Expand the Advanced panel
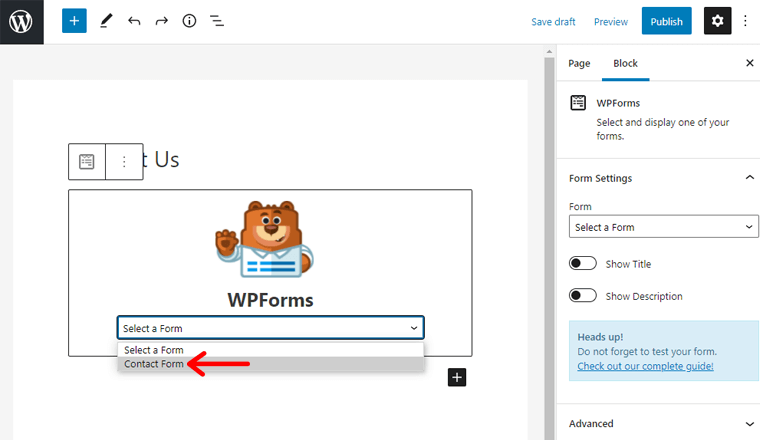The width and height of the screenshot is (760, 440). [x=662, y=424]
